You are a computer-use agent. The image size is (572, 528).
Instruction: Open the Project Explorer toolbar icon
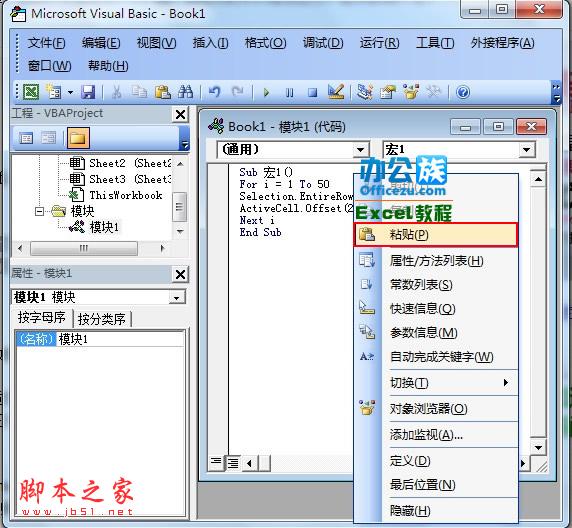(364, 92)
